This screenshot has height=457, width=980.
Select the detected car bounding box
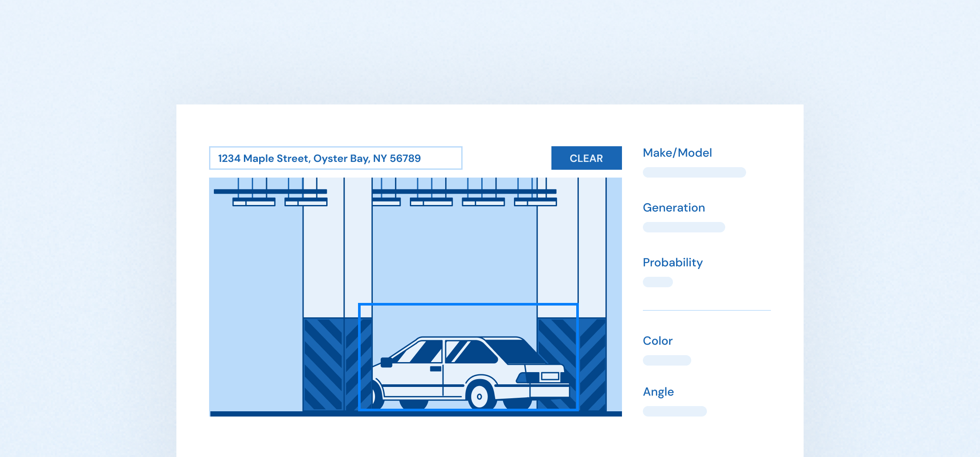click(x=468, y=357)
